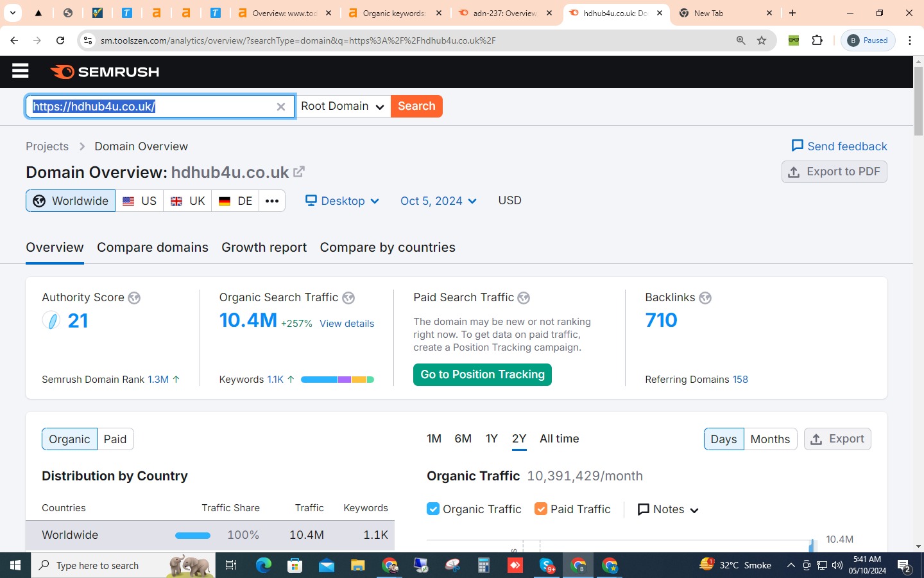Screen dimensions: 924x578
Task: Select Months chart granularity
Action: pos(770,439)
